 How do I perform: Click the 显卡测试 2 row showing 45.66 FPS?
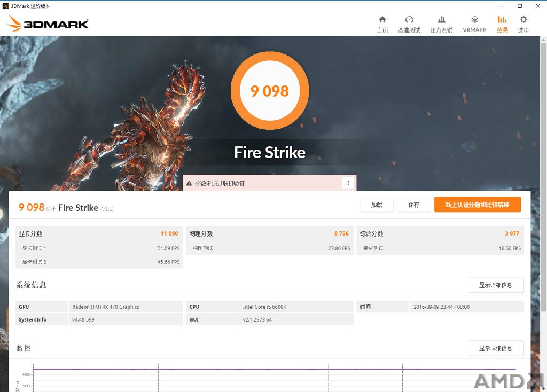click(99, 262)
